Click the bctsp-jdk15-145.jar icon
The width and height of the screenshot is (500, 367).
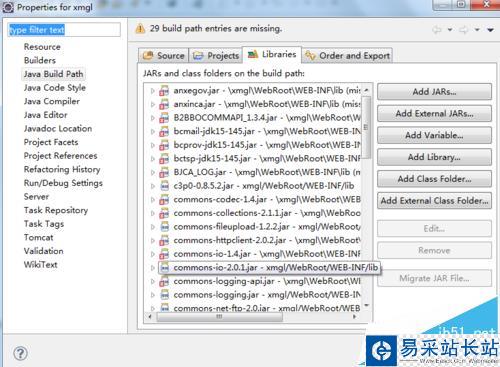pyautogui.click(x=164, y=159)
